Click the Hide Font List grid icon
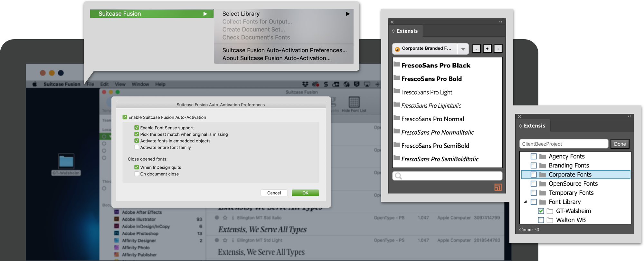This screenshot has height=261, width=644. 354,102
